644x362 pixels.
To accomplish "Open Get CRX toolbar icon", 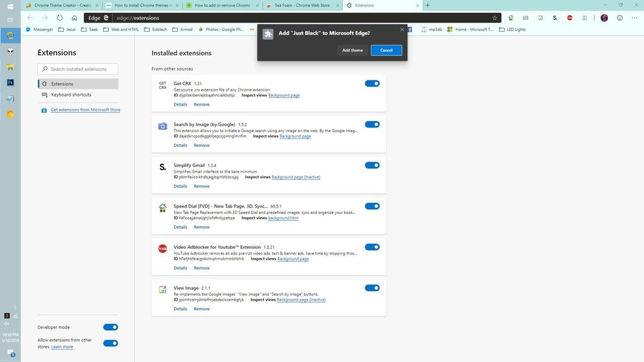I will point(585,18).
